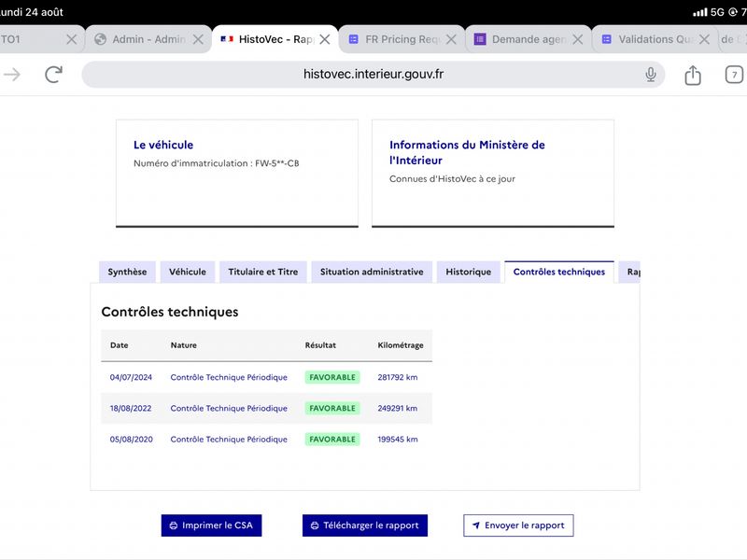Close the HistoVec tab
Screen dimensions: 747x560
click(x=325, y=39)
